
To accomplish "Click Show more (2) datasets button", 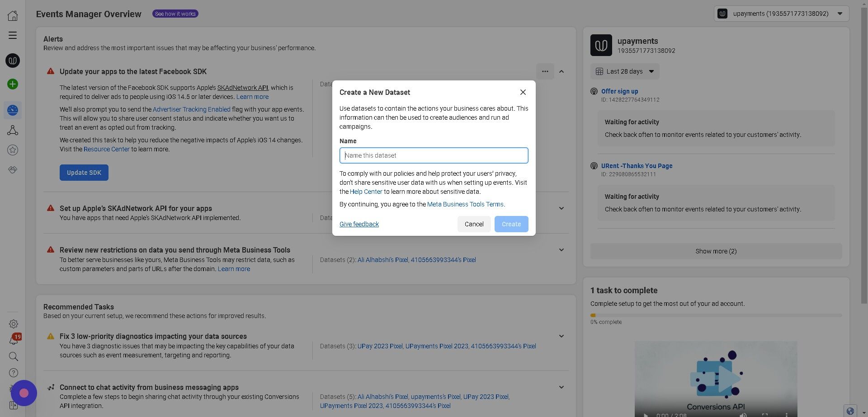I will tap(716, 251).
